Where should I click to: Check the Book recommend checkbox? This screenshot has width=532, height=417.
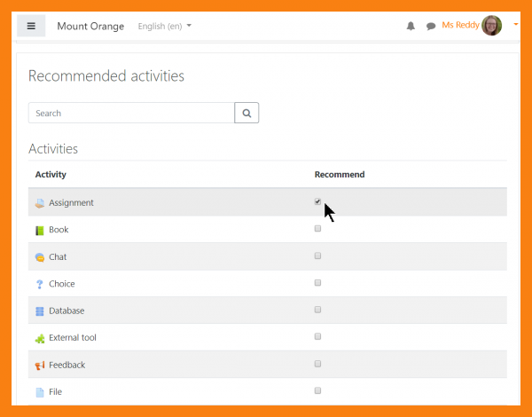(x=317, y=229)
